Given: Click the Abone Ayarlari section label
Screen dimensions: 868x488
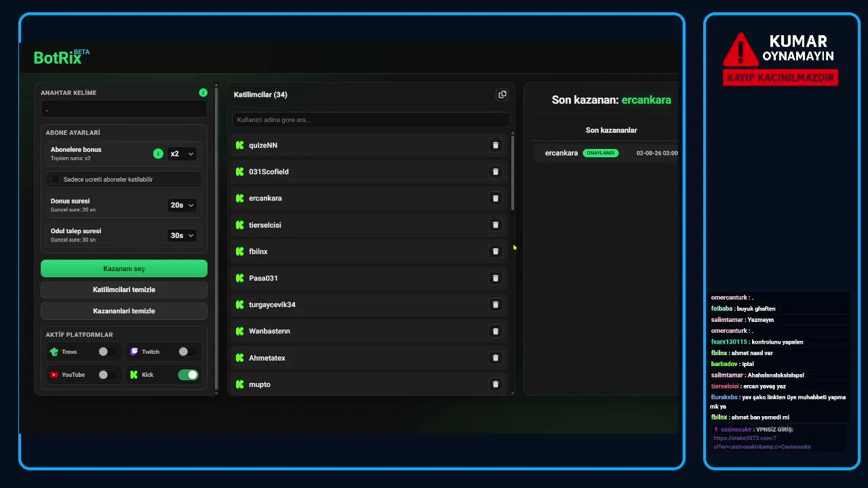Looking at the screenshot, I should tap(73, 133).
